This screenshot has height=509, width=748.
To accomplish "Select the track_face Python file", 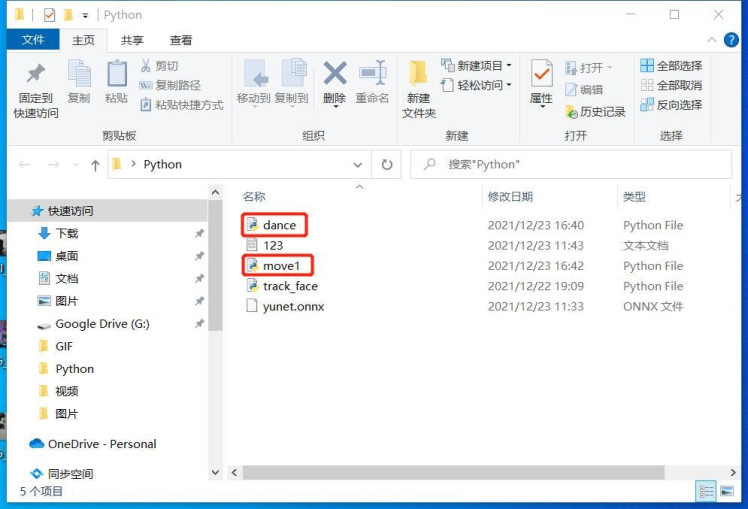I will (x=282, y=286).
